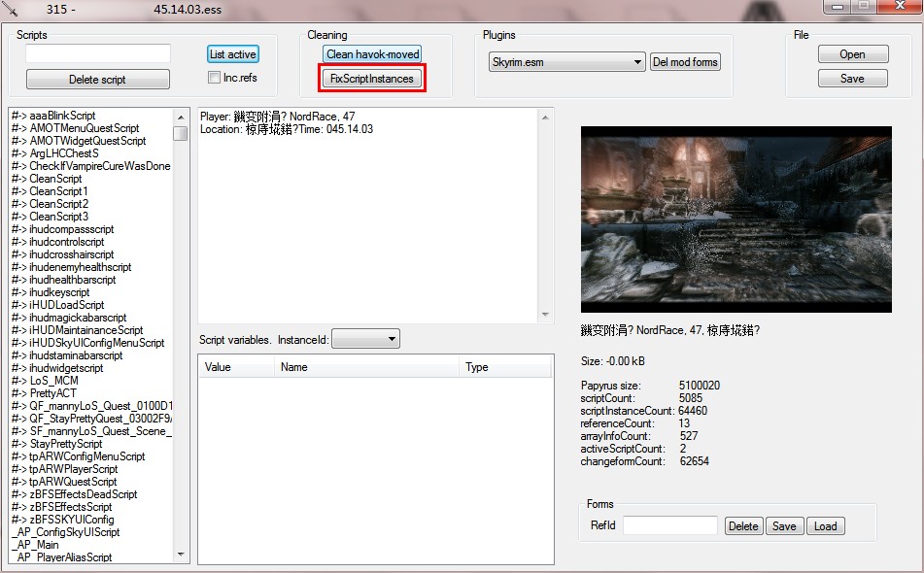Select QF_StayPrettyQuest_03002F9 entry
The image size is (924, 573).
[92, 419]
